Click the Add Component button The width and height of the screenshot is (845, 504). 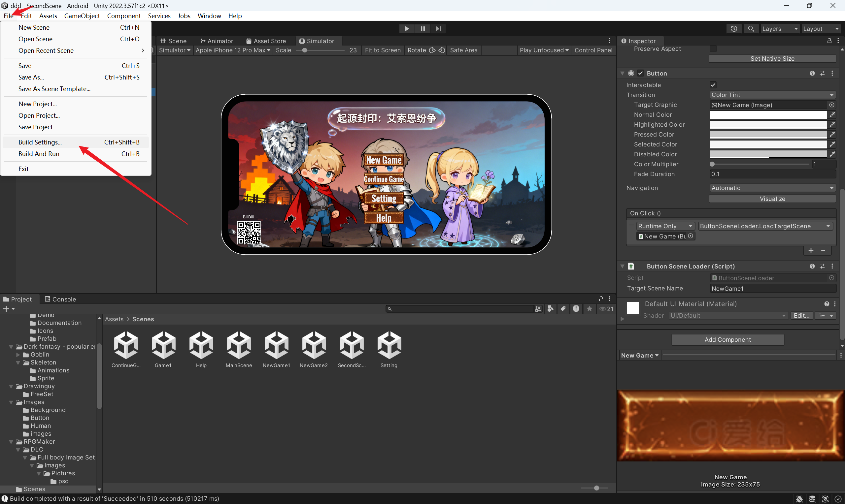coord(728,340)
